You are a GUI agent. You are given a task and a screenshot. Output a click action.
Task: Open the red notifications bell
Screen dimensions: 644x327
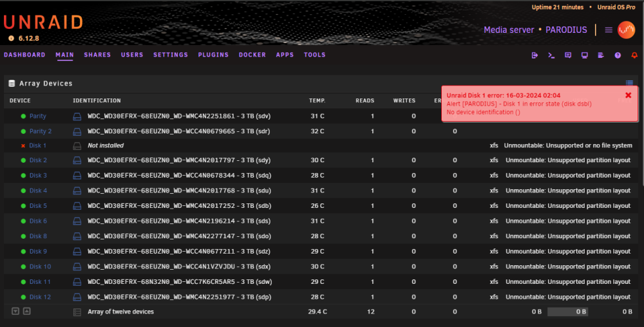click(634, 55)
